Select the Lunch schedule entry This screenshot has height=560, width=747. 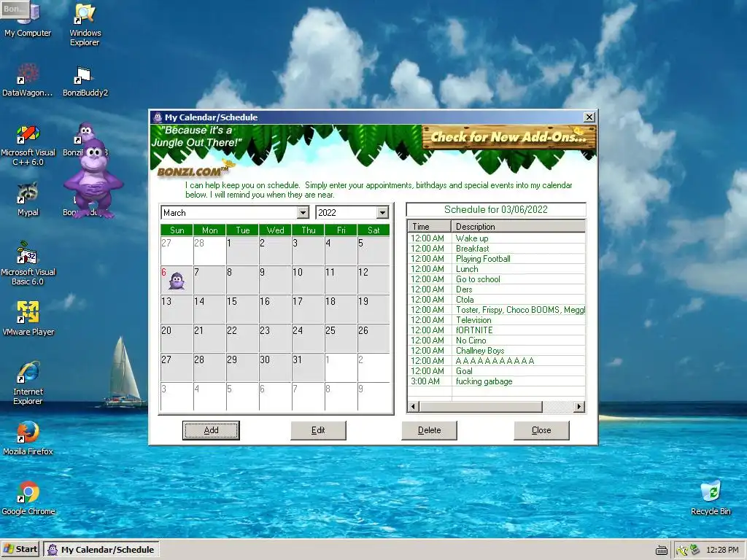click(x=496, y=269)
